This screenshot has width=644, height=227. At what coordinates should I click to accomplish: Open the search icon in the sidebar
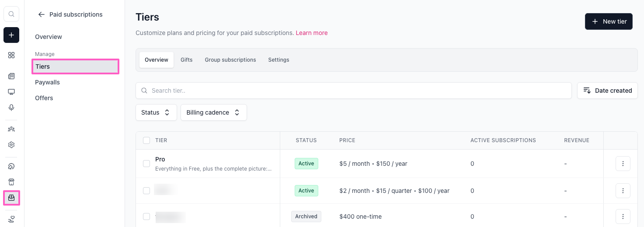11,14
